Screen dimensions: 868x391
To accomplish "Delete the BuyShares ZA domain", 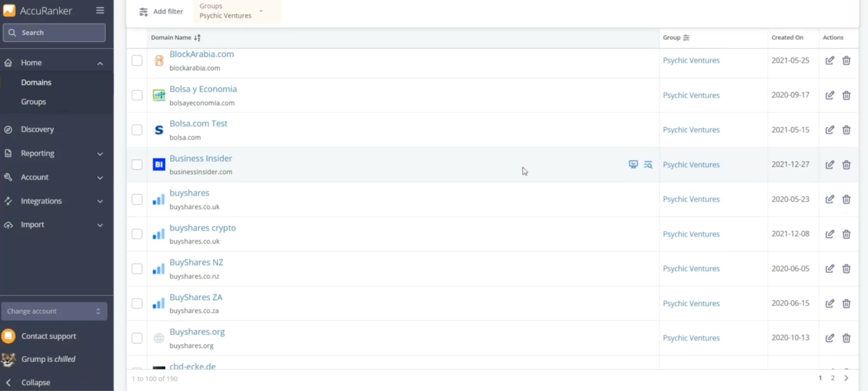I will pyautogui.click(x=846, y=303).
